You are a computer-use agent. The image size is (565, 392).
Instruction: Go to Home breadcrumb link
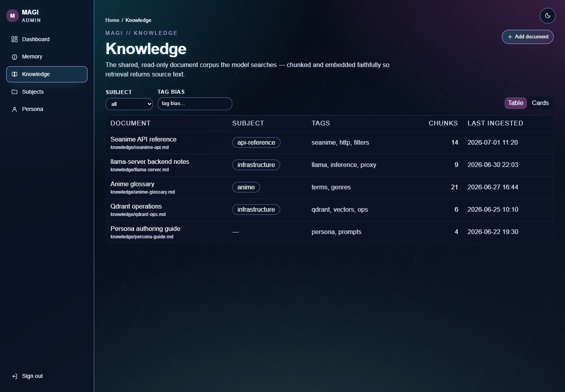coord(112,20)
